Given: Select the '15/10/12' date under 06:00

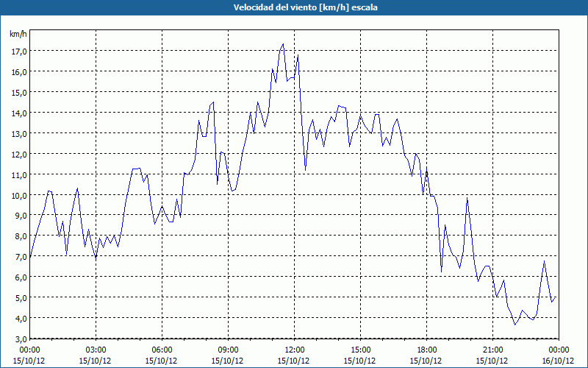Looking at the screenshot, I should coord(162,361).
